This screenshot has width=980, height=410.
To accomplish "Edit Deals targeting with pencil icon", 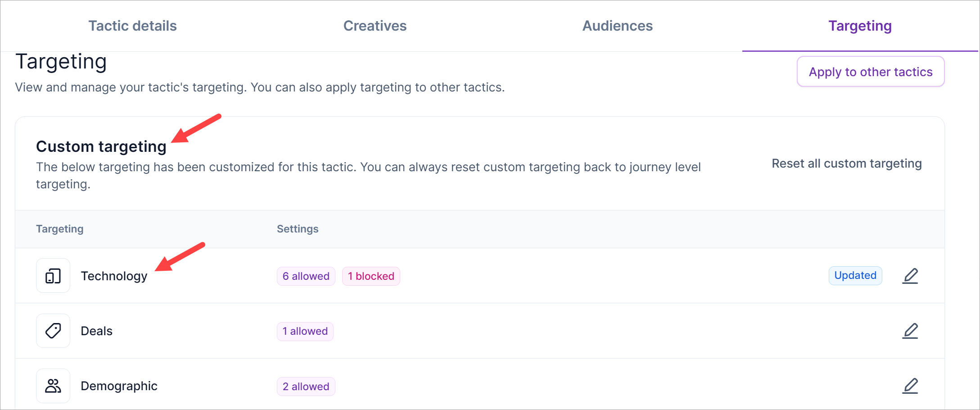I will 910,331.
